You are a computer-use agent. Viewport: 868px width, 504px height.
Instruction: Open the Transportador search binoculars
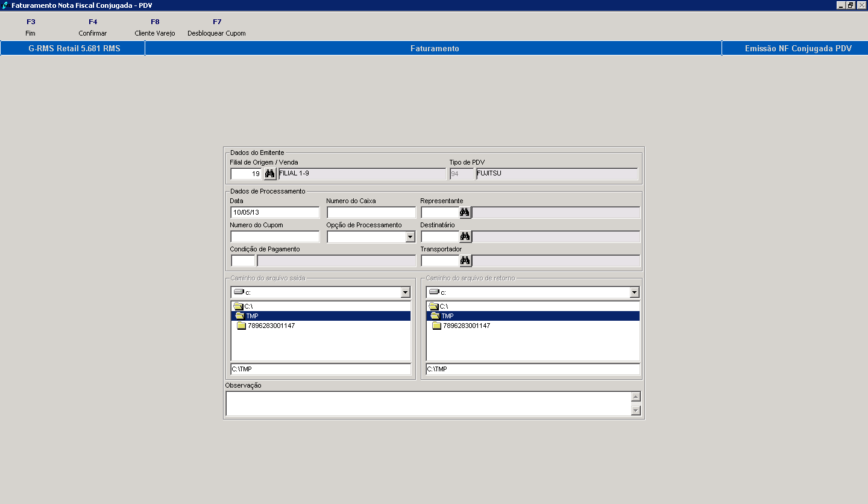(465, 261)
